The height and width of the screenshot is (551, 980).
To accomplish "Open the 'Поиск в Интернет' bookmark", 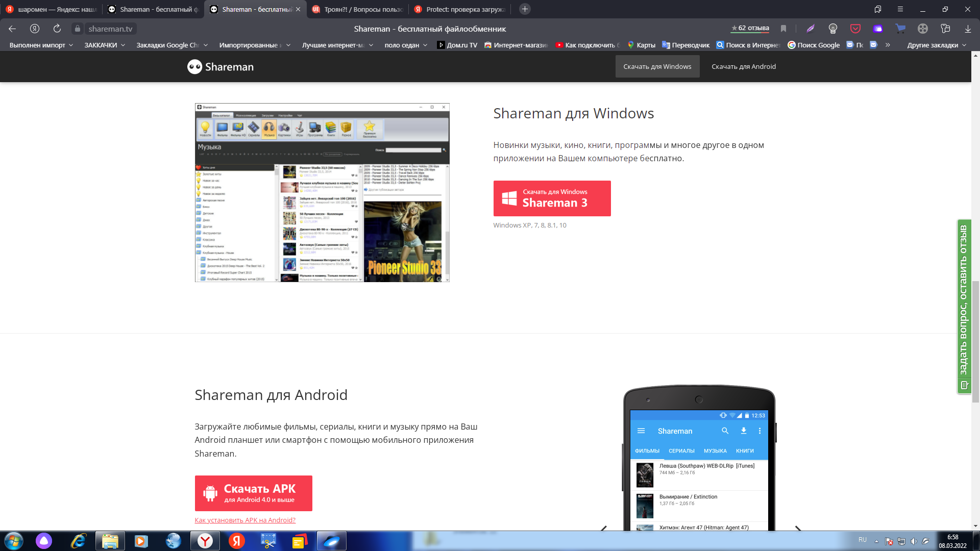I will tap(748, 45).
